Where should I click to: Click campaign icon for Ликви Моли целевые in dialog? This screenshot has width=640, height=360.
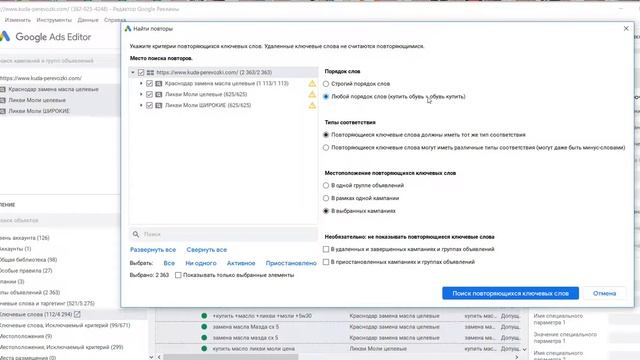coord(159,94)
